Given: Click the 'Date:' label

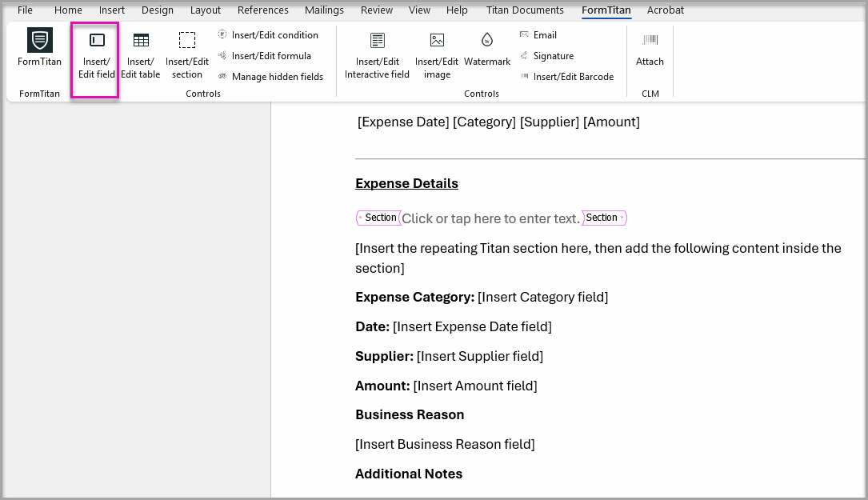Looking at the screenshot, I should tap(373, 326).
